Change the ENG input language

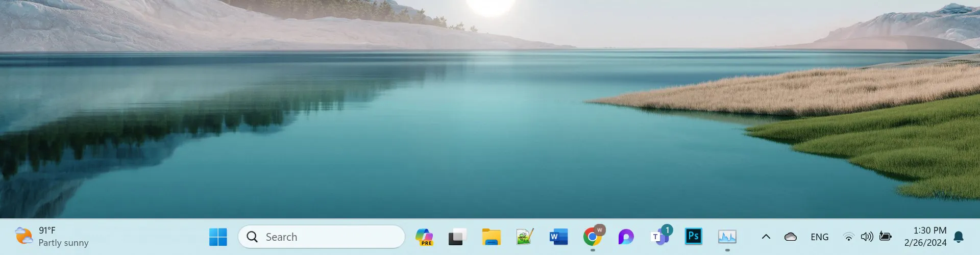820,237
